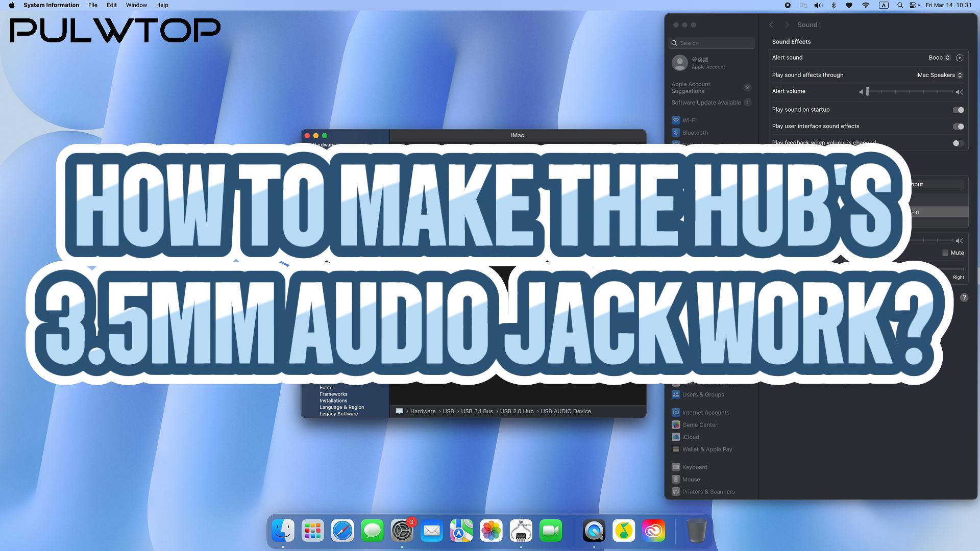This screenshot has width=980, height=551.
Task: Select Software Update Available item
Action: 711,103
